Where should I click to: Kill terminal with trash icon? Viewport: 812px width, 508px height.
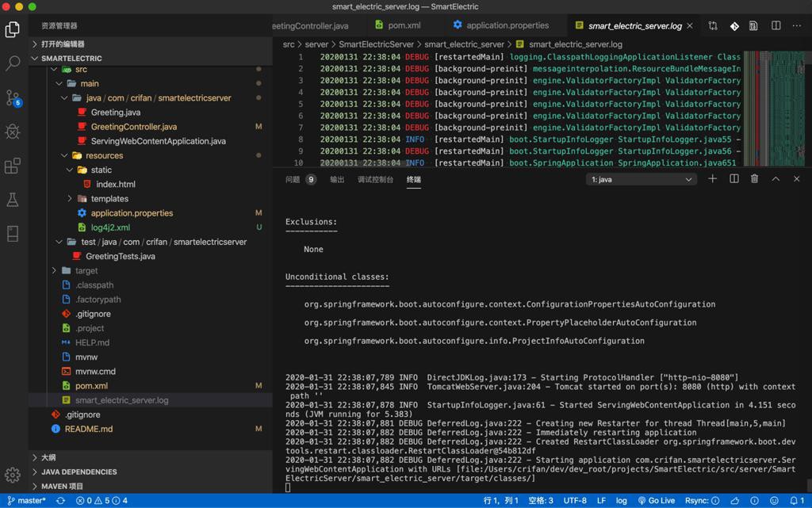pos(754,179)
